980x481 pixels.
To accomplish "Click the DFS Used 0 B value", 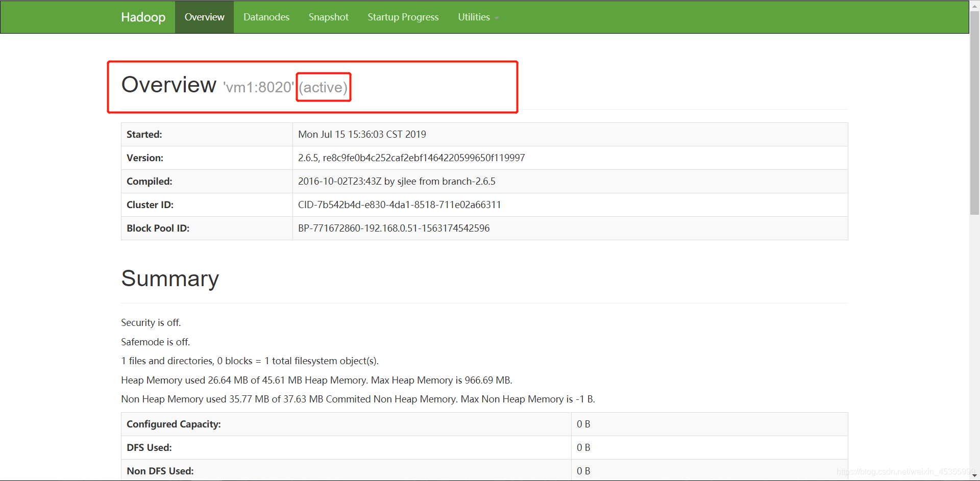I will click(583, 447).
